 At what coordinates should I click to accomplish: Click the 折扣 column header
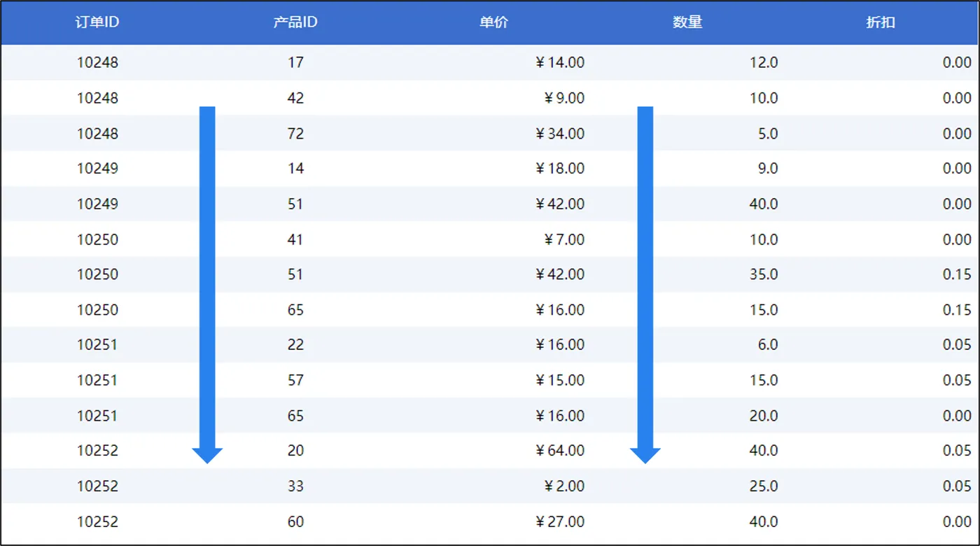coord(881,22)
